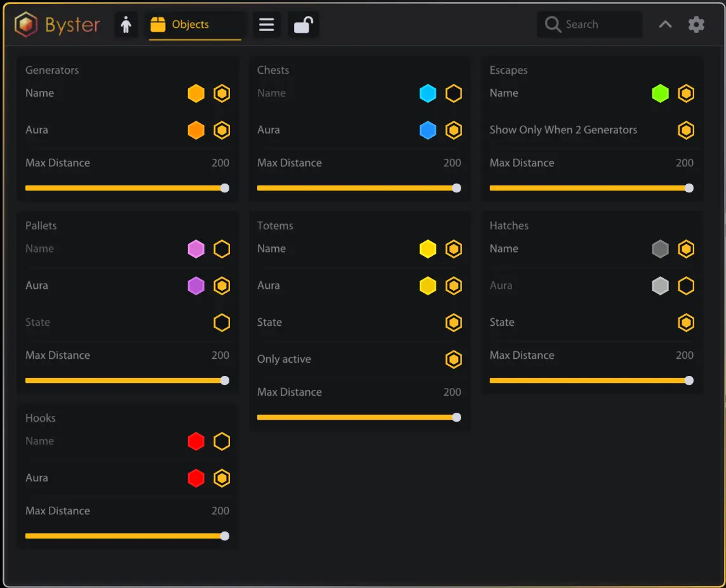Disable Show Only When 2 Generators toggle
Viewport: 726px width, 588px height.
[x=686, y=130]
